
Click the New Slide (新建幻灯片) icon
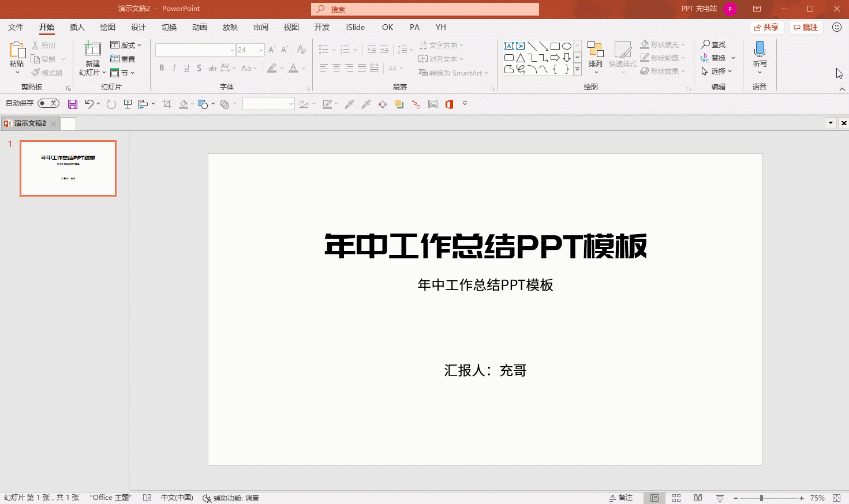point(92,48)
